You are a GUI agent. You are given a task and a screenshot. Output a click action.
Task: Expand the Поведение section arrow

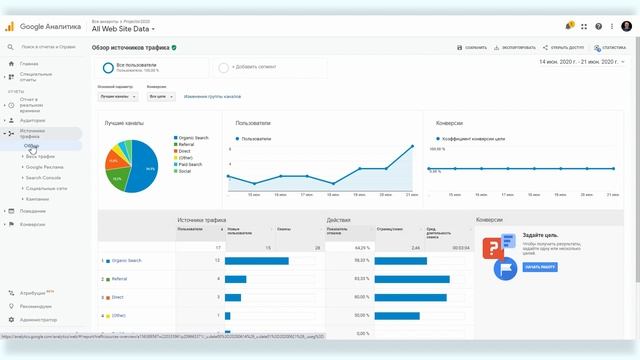(4, 211)
